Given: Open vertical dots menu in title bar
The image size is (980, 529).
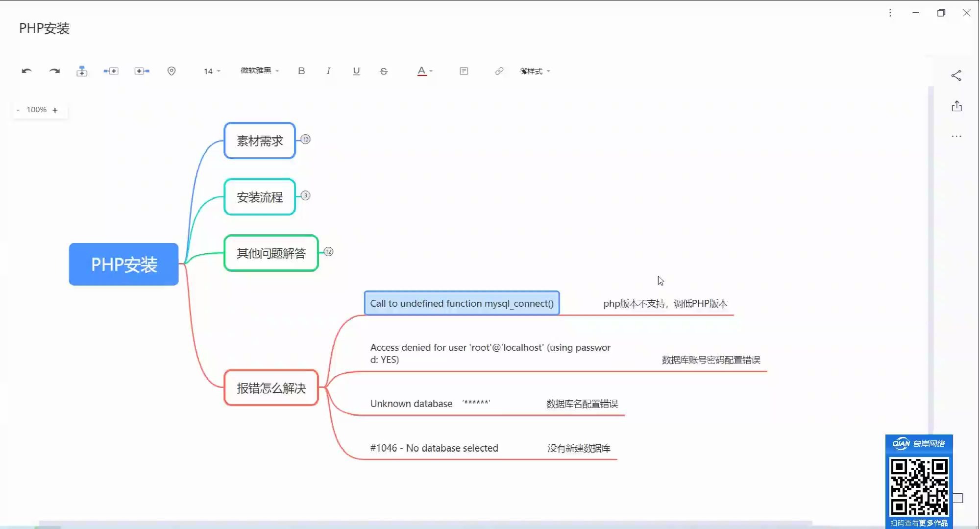Looking at the screenshot, I should point(890,13).
